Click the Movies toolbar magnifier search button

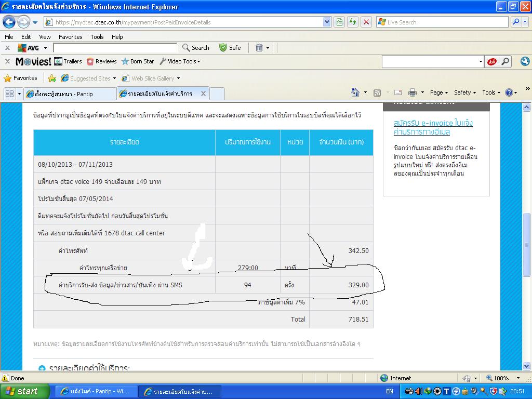(x=506, y=62)
